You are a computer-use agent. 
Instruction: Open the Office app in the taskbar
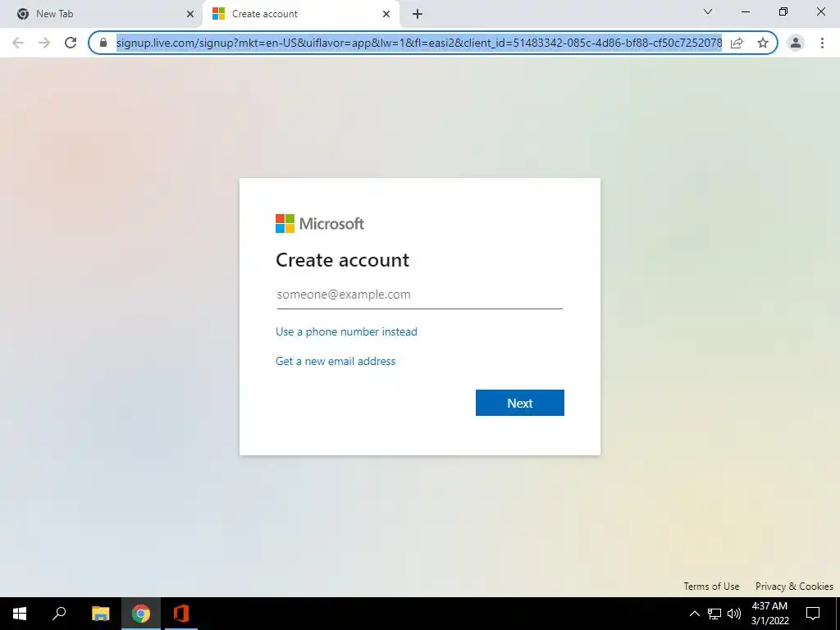(181, 614)
